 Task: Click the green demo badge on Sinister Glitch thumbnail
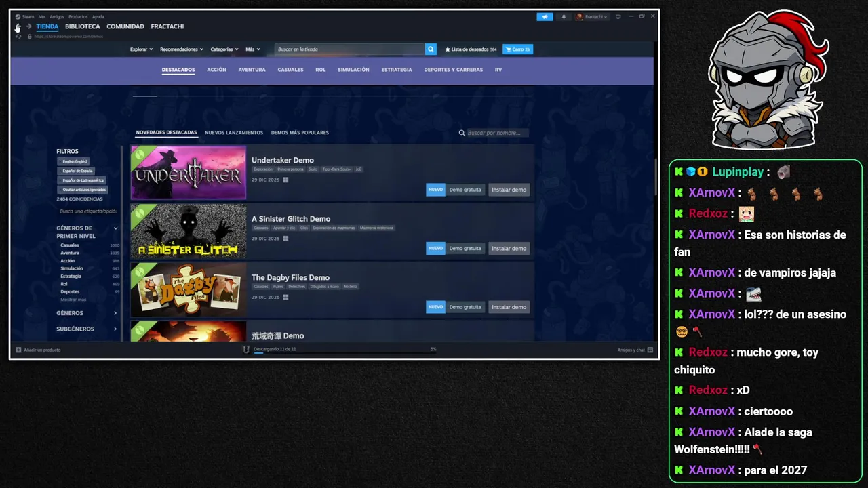click(139, 212)
